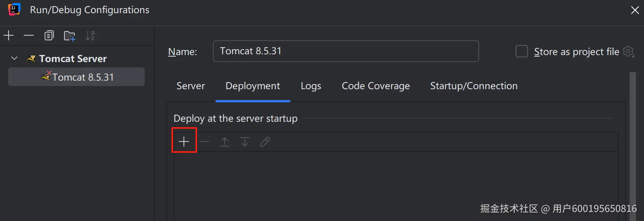
Task: Add new configuration with plus icon
Action: click(x=9, y=36)
